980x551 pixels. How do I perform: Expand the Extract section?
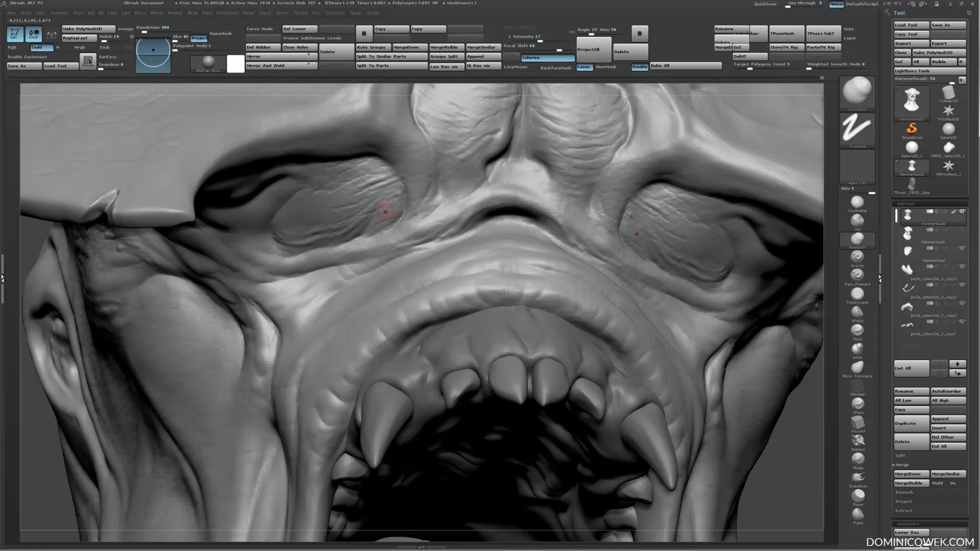coord(903,511)
